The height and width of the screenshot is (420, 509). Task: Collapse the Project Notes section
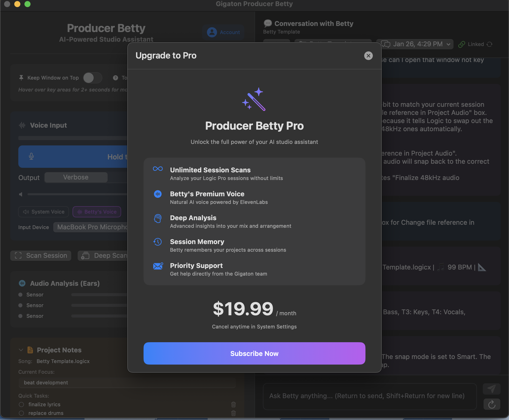point(21,350)
